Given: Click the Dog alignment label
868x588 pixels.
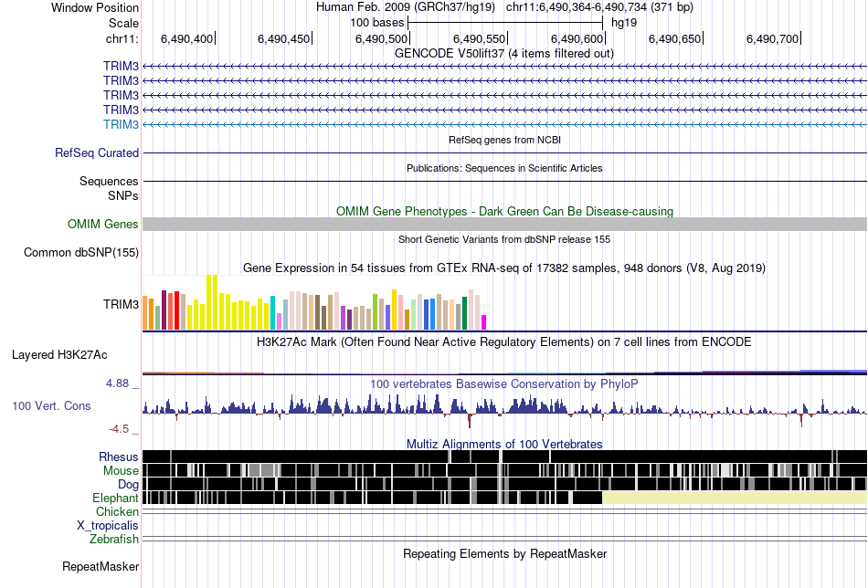Looking at the screenshot, I should click(x=128, y=485).
